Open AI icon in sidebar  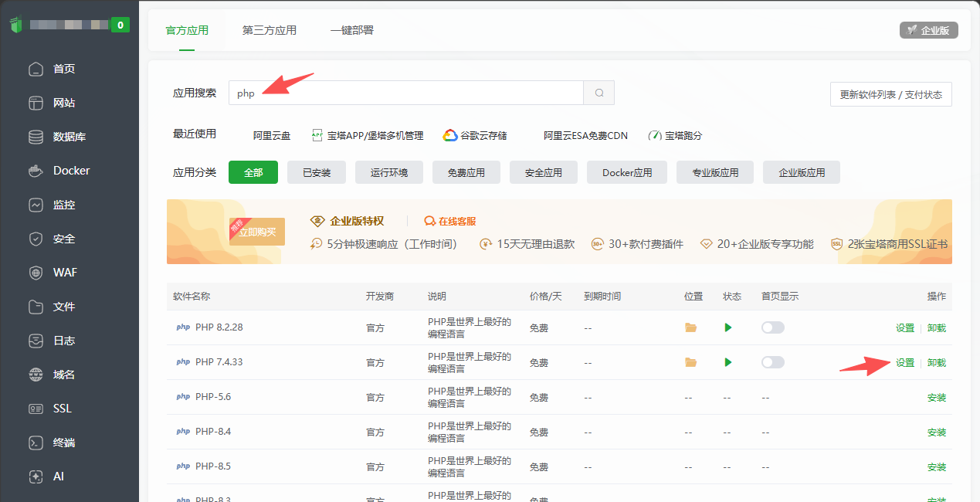(x=36, y=477)
